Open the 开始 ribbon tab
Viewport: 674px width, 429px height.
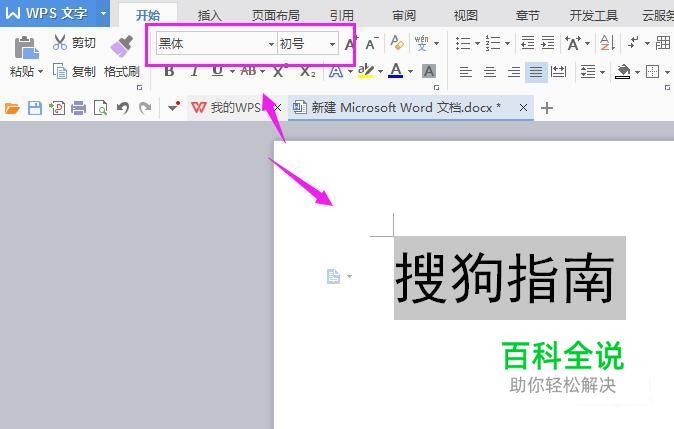tap(148, 15)
